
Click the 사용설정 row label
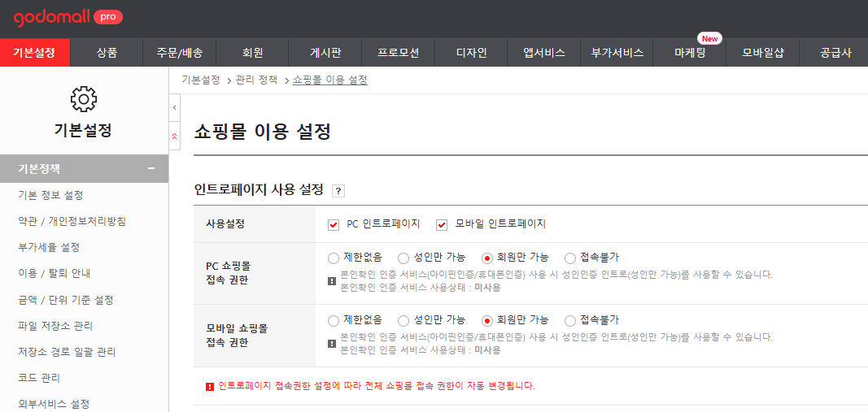click(225, 224)
